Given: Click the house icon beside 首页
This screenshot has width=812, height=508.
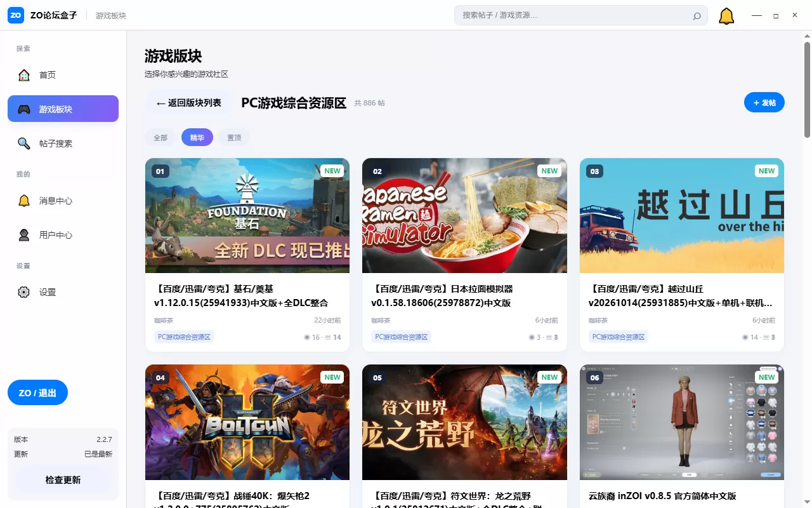Looking at the screenshot, I should click(24, 75).
